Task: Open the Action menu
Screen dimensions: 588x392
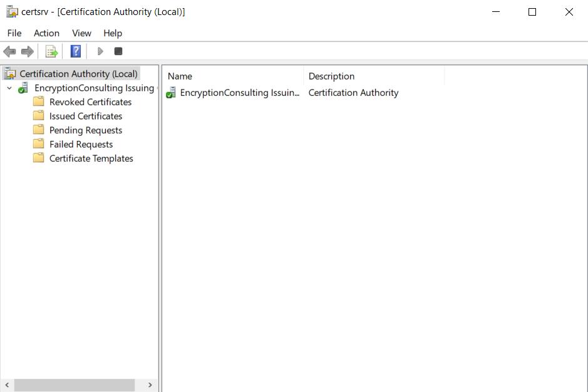Action: coord(46,33)
